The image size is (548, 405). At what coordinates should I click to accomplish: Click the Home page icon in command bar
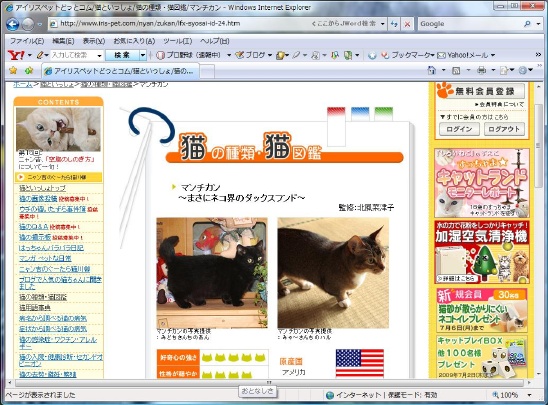coord(432,71)
